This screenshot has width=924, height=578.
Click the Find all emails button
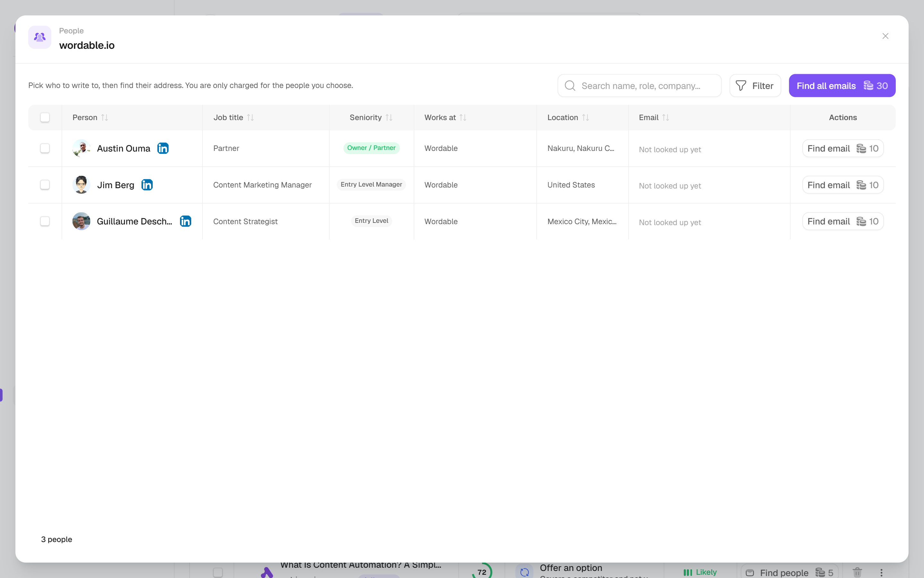click(842, 86)
